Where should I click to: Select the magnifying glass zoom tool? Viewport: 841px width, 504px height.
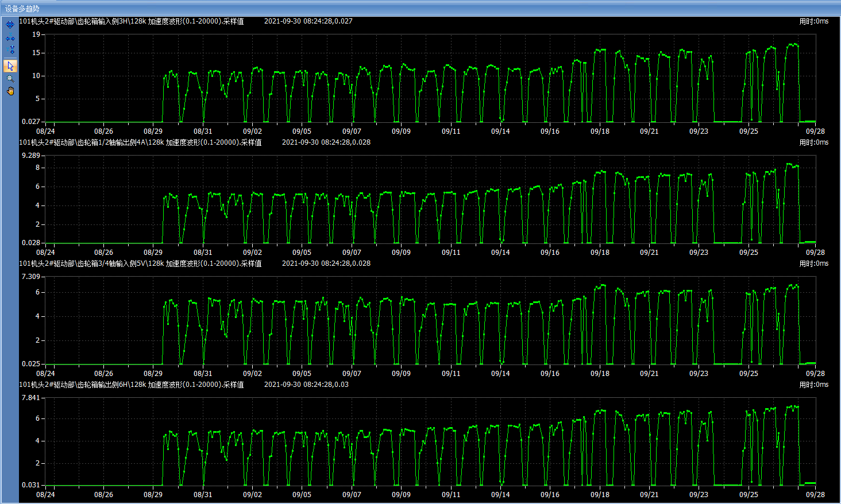10,79
